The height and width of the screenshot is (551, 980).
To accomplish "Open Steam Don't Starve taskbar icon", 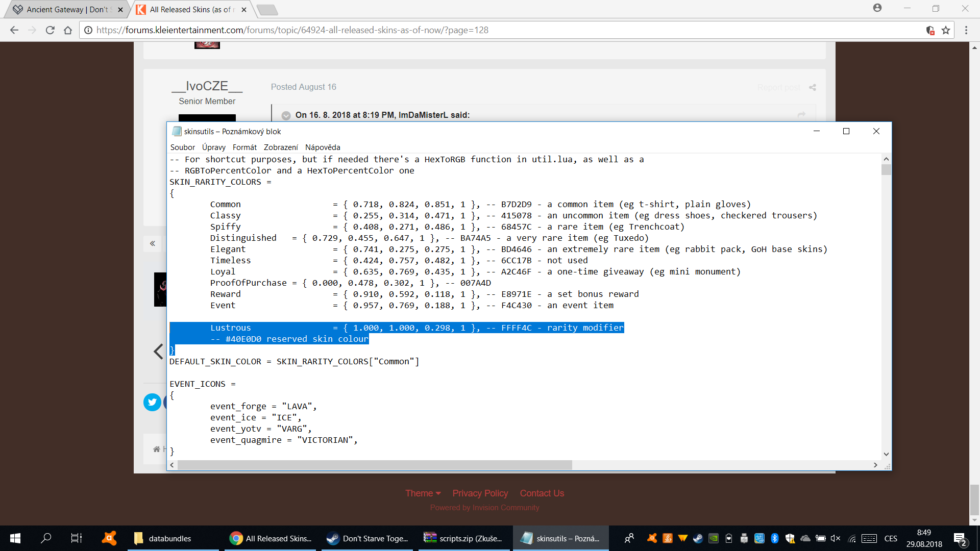I will click(x=369, y=538).
